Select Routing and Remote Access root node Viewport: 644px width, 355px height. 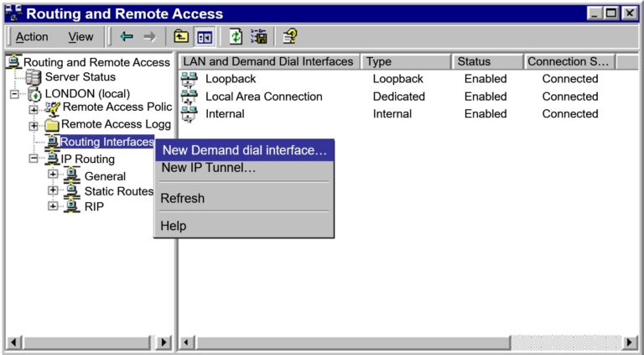click(x=96, y=62)
